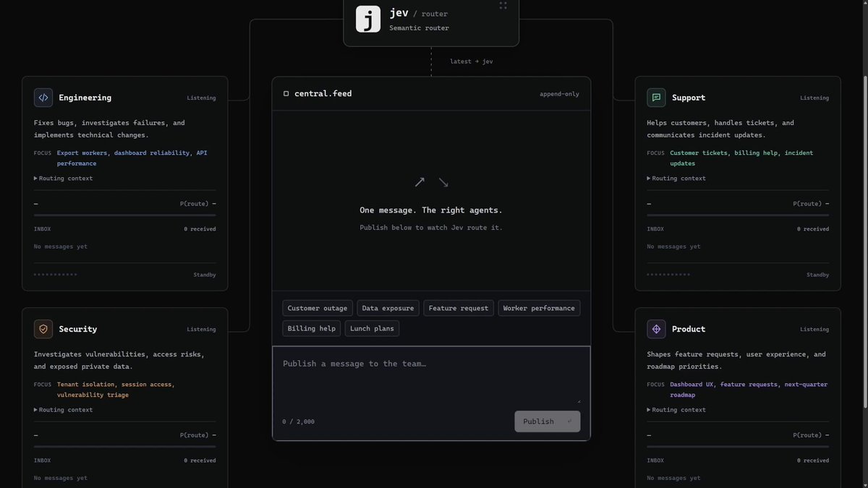The width and height of the screenshot is (868, 488).
Task: Click the 0 / 2,000 character counter
Action: pos(298,421)
